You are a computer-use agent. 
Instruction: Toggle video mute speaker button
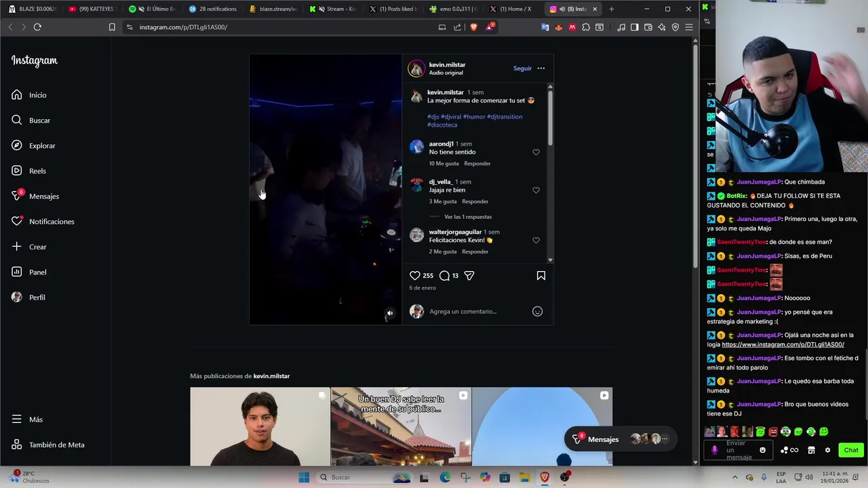[390, 314]
